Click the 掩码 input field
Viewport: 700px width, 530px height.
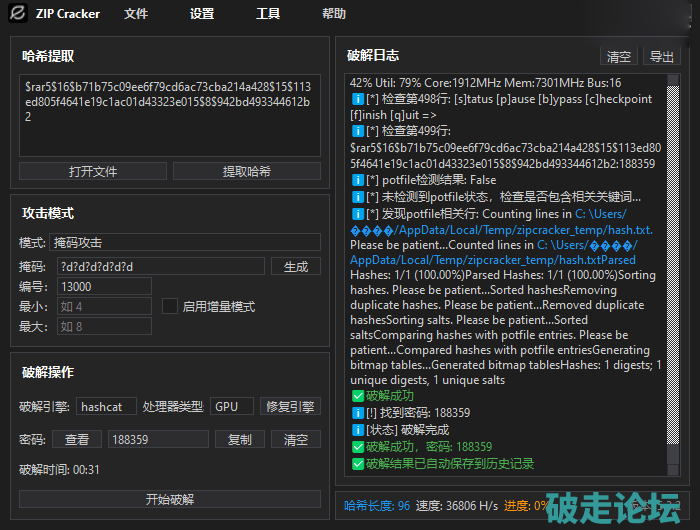pyautogui.click(x=160, y=266)
